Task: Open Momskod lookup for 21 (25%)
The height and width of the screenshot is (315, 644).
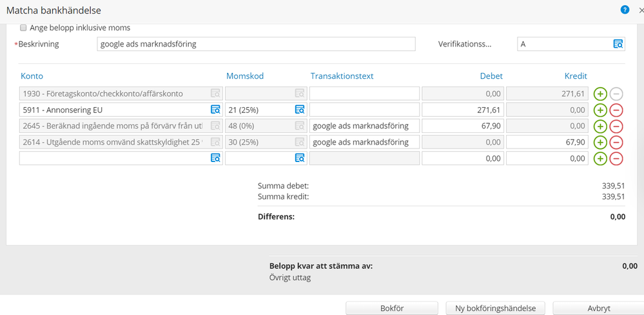Action: 299,110
